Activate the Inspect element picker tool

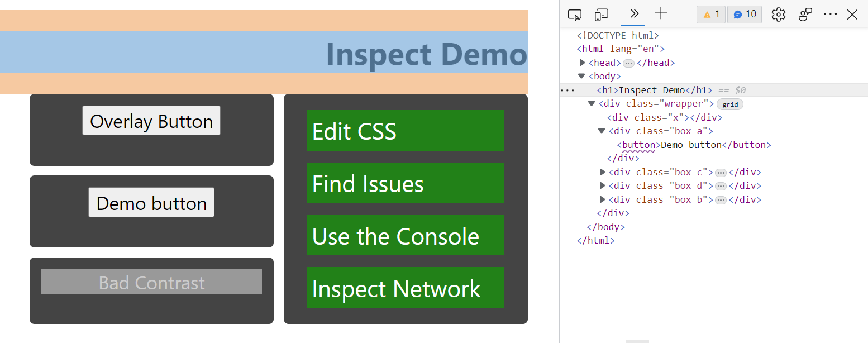pyautogui.click(x=575, y=15)
